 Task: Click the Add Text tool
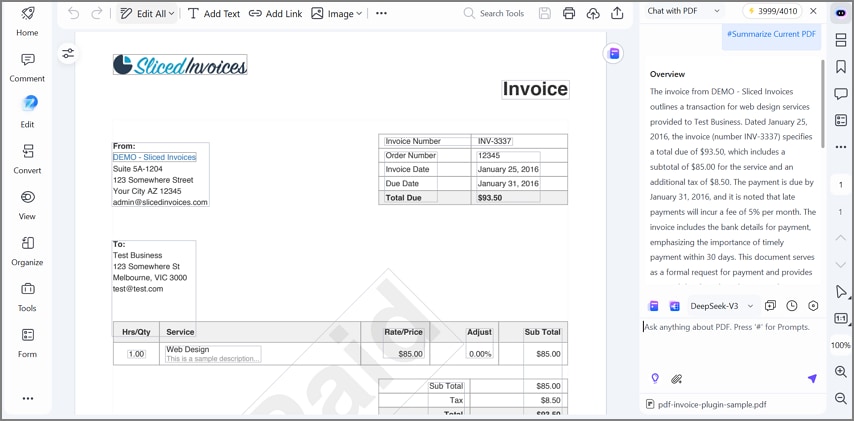214,14
